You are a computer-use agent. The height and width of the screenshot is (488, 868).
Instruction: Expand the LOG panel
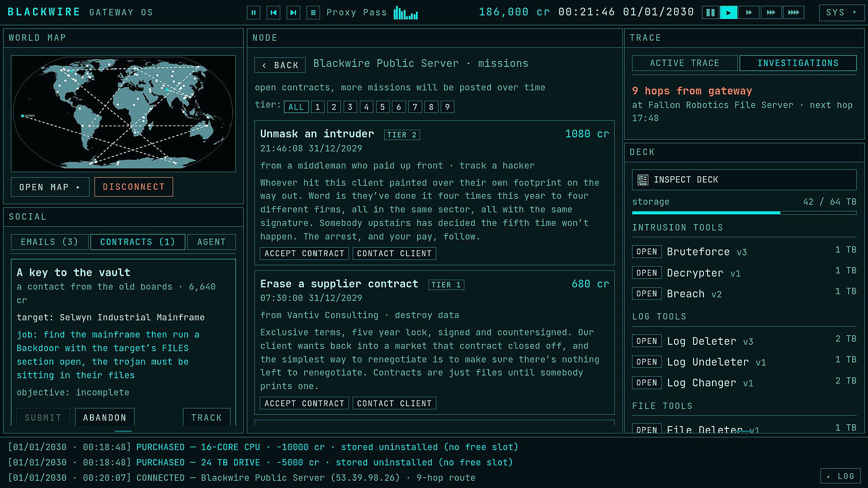(841, 476)
